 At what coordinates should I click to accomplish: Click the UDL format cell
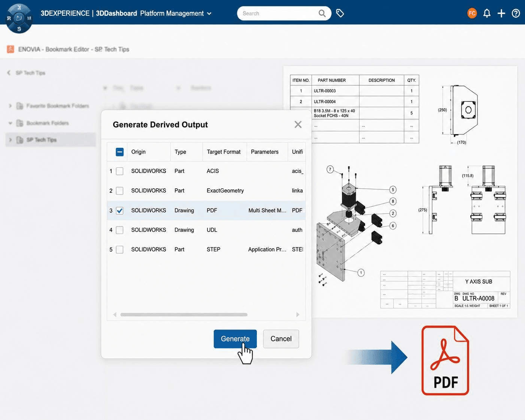(x=212, y=230)
